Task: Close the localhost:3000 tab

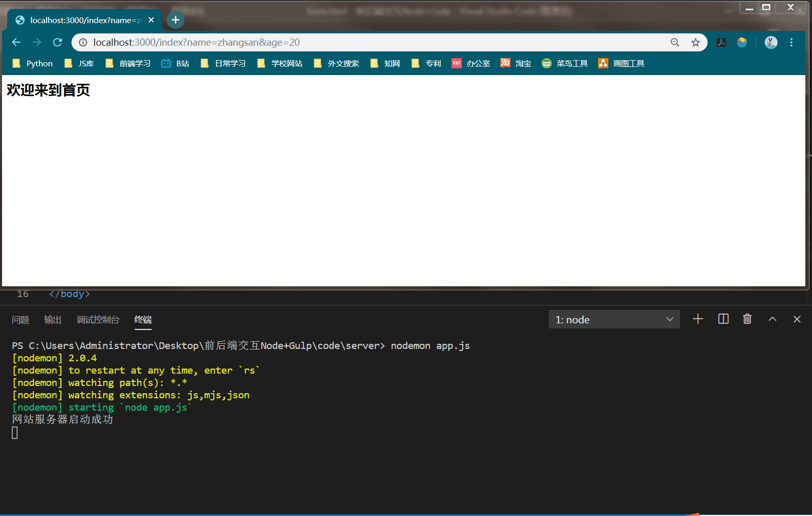Action: coord(151,20)
